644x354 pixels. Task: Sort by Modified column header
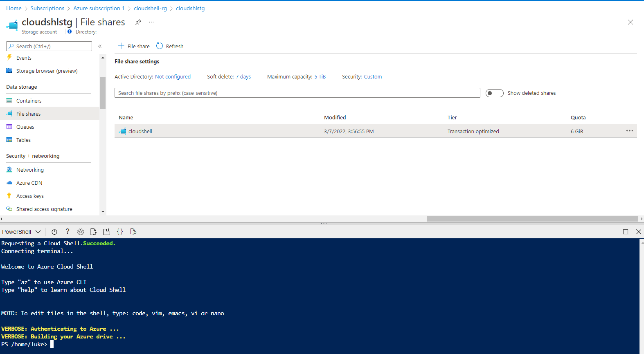335,117
